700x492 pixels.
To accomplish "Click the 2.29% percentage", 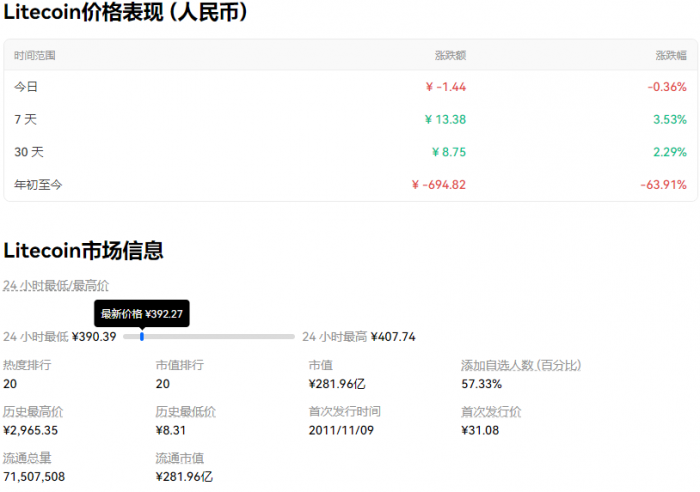I will [670, 152].
